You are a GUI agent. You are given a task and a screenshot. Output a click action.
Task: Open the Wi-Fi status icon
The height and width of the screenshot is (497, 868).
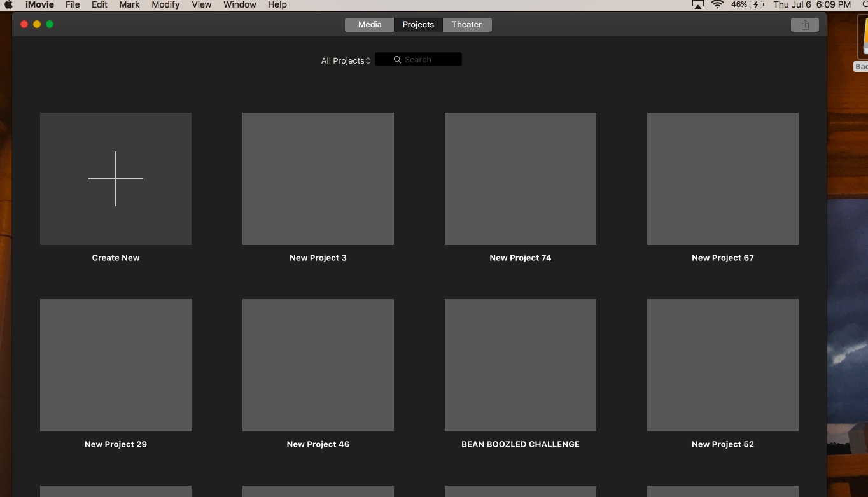coord(718,4)
